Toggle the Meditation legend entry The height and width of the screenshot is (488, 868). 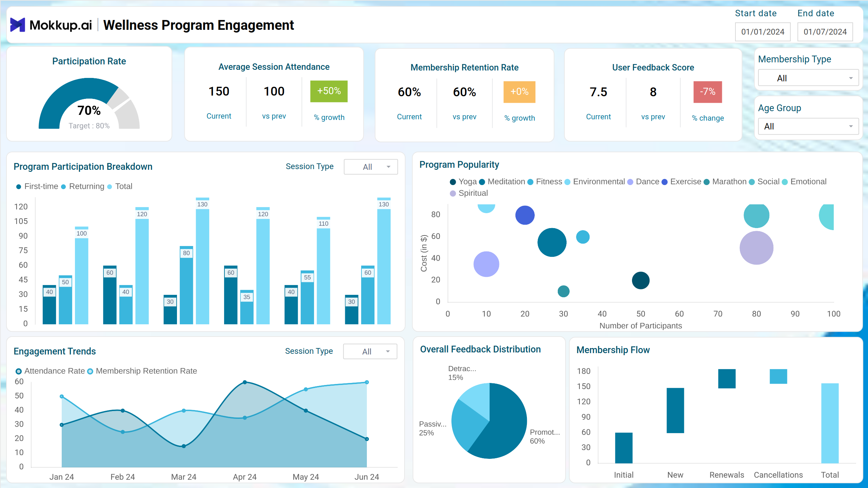pyautogui.click(x=502, y=182)
